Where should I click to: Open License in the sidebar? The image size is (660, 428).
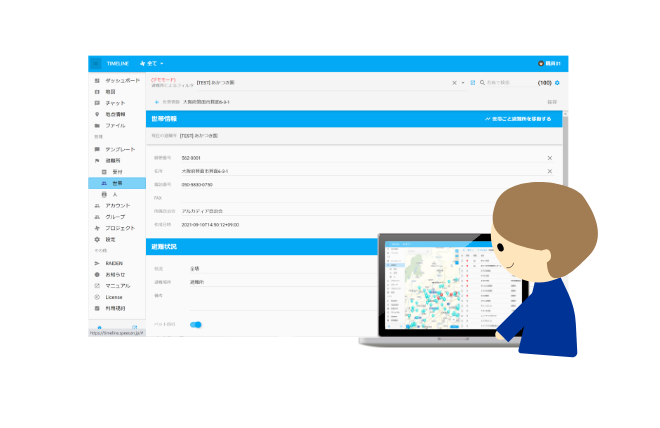117,297
